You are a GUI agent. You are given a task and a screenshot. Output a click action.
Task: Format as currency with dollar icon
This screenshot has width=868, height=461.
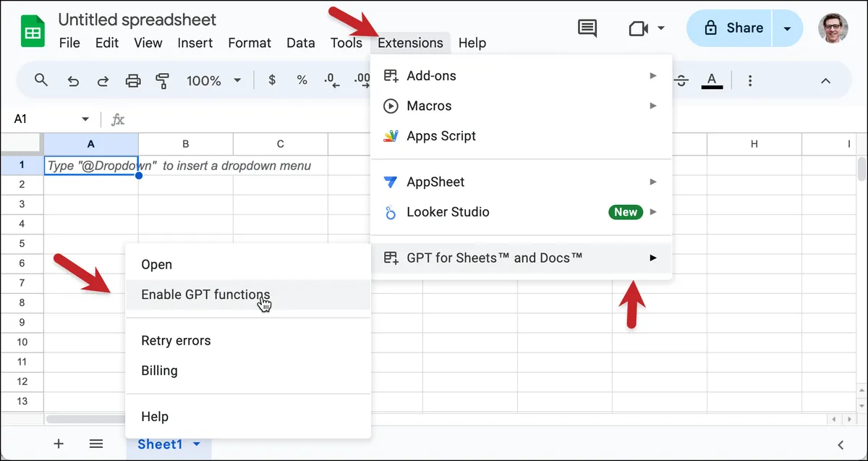pos(272,80)
